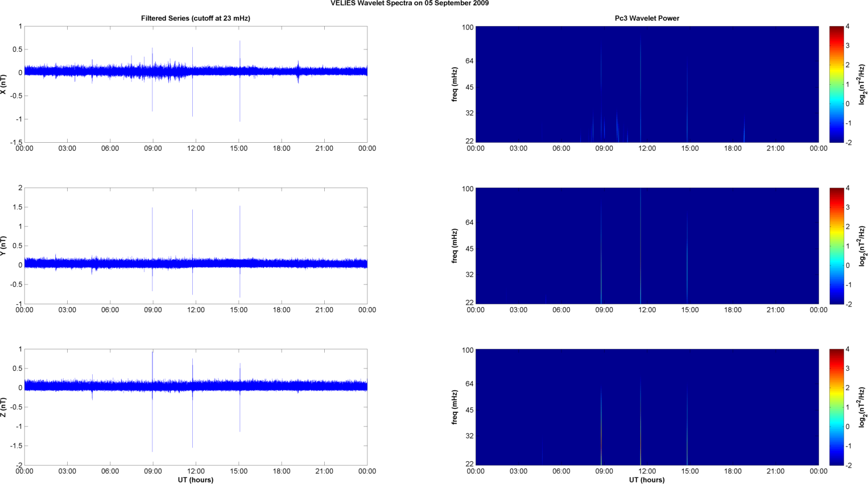Click the 15:00 spike in the X (nT) series
Screen dimensions: 868x484
[239, 81]
